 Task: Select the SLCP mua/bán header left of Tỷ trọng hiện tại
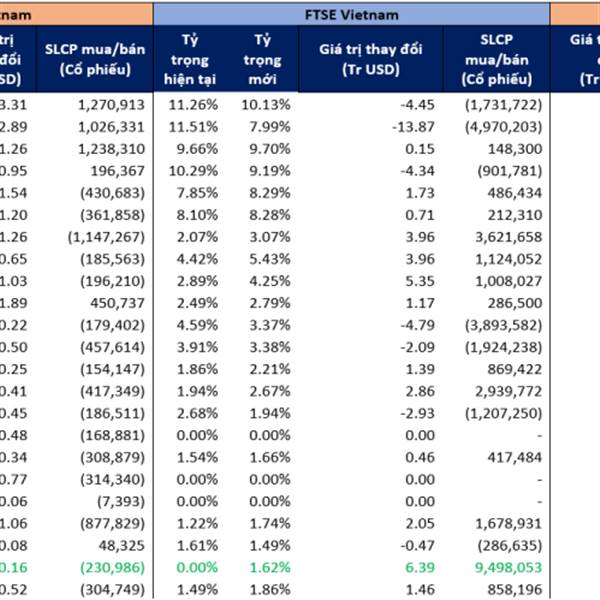tap(95, 59)
